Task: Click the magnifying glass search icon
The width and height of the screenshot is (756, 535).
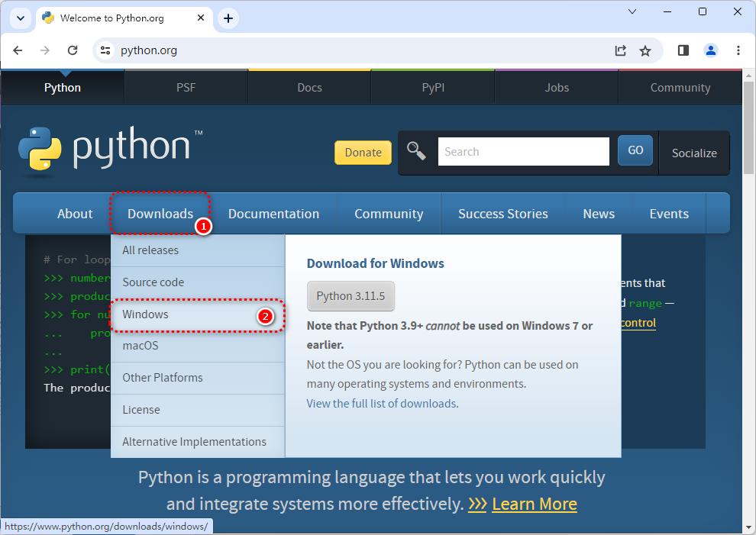Action: [416, 151]
